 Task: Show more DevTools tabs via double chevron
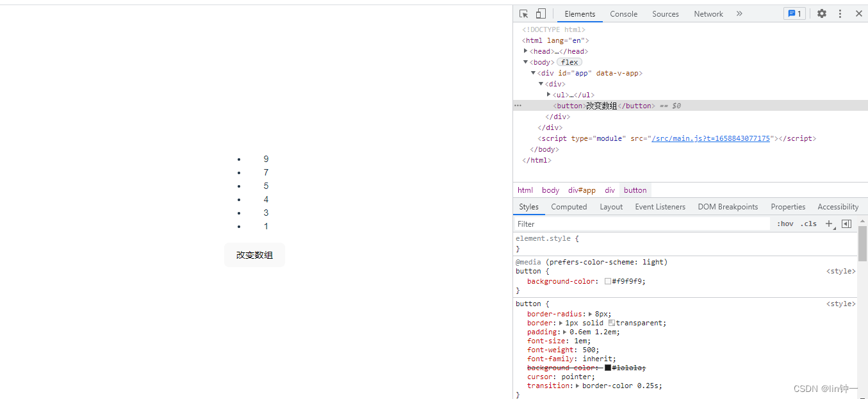pyautogui.click(x=739, y=13)
